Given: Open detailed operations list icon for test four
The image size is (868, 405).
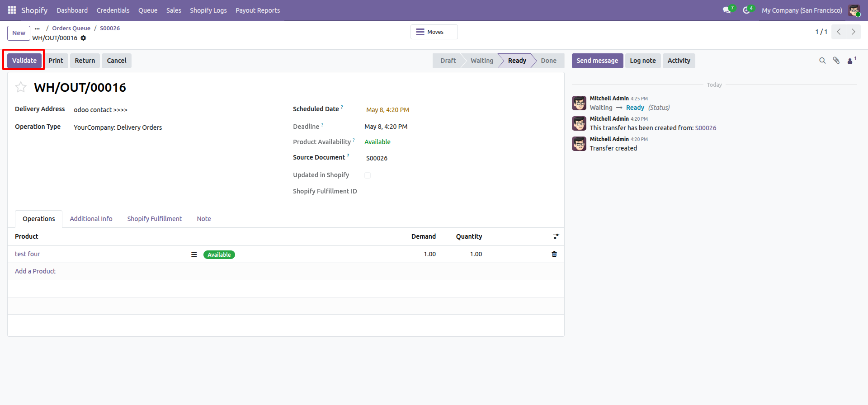Looking at the screenshot, I should point(194,254).
